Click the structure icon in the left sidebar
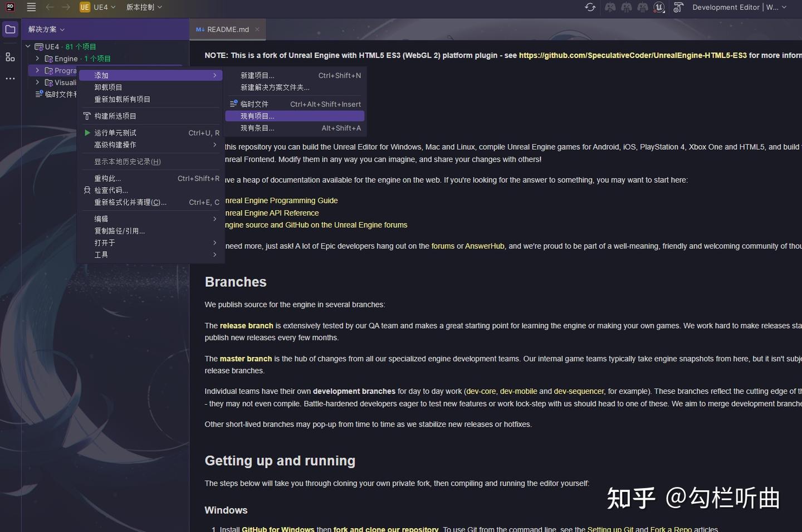Screen dimensions: 802x532 coord(9,56)
